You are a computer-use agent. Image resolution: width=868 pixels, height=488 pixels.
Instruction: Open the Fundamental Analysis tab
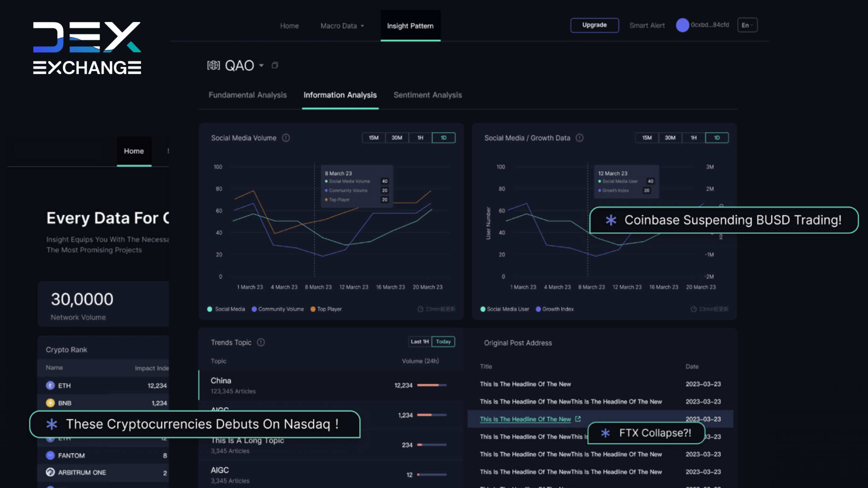click(248, 95)
